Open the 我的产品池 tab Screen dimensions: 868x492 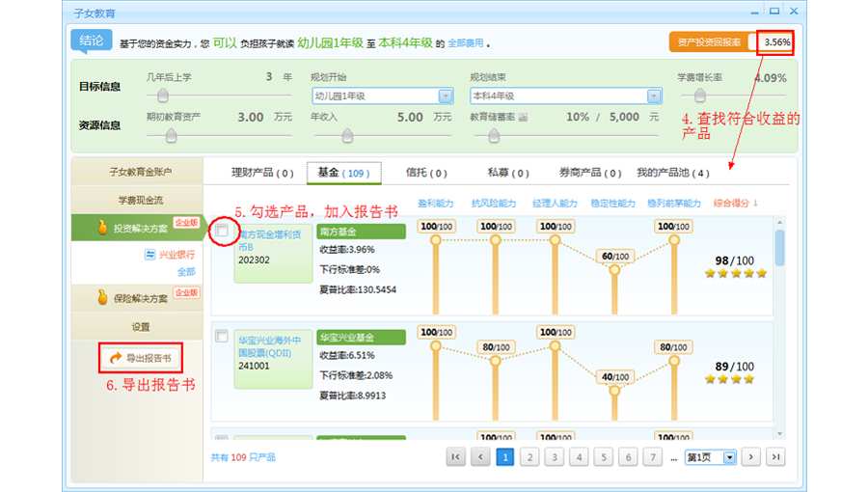(672, 174)
